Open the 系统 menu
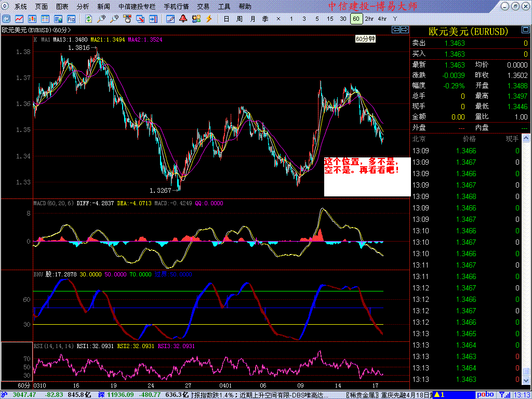This screenshot has height=399, width=532. tap(21, 6)
